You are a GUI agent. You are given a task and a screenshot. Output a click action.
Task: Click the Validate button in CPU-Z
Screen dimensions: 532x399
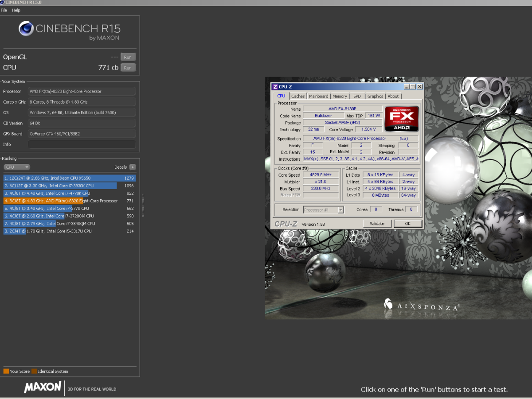click(377, 224)
